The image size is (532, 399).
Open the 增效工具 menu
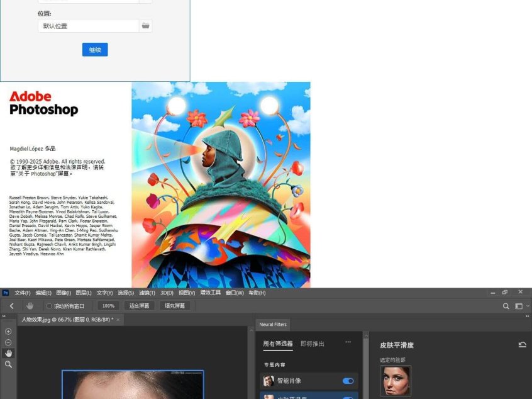[x=211, y=293]
